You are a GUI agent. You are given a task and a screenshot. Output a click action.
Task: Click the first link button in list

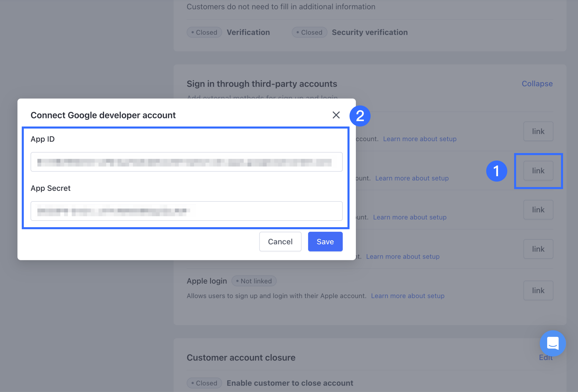538,131
